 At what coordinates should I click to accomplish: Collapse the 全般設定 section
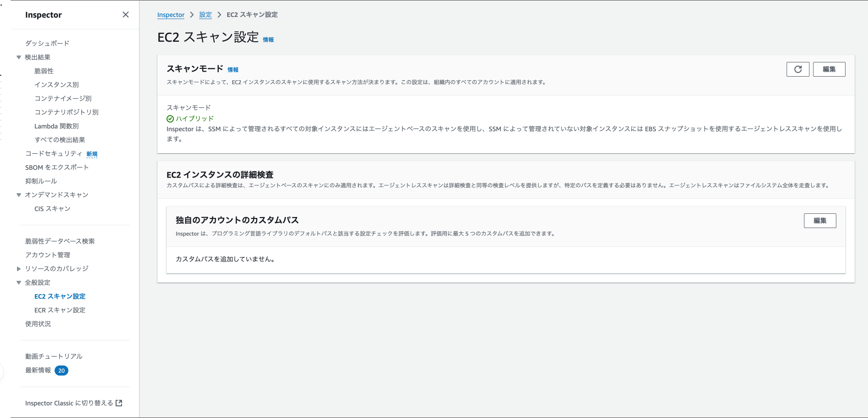click(x=18, y=282)
